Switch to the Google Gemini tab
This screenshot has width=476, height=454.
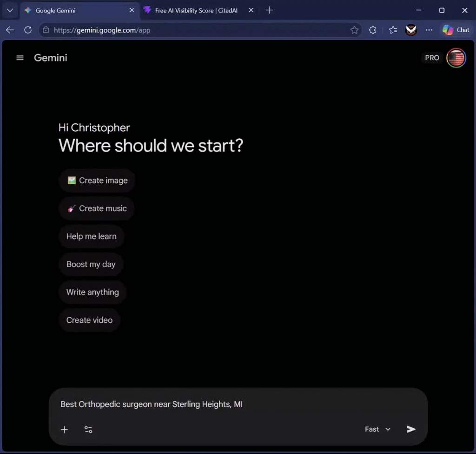79,10
